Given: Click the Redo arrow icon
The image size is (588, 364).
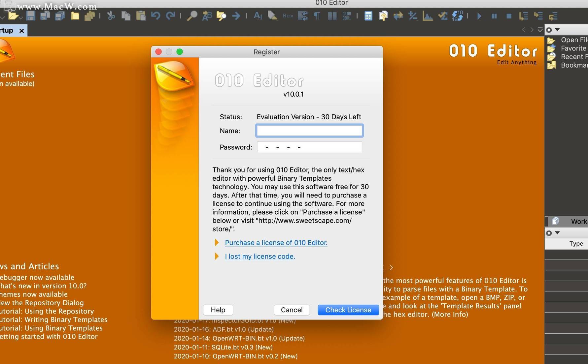Looking at the screenshot, I should (x=170, y=15).
